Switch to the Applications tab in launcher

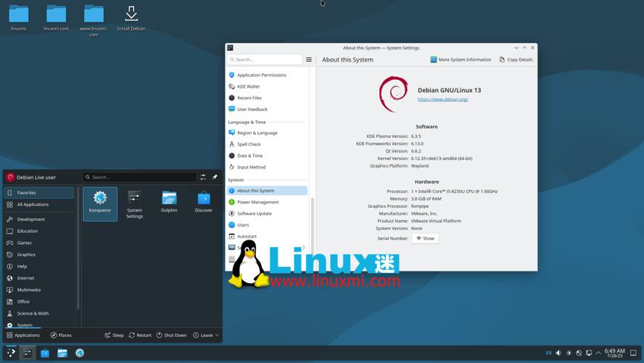click(x=23, y=335)
